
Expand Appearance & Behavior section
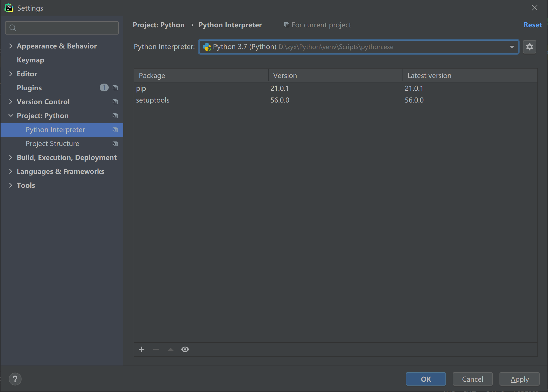(11, 46)
